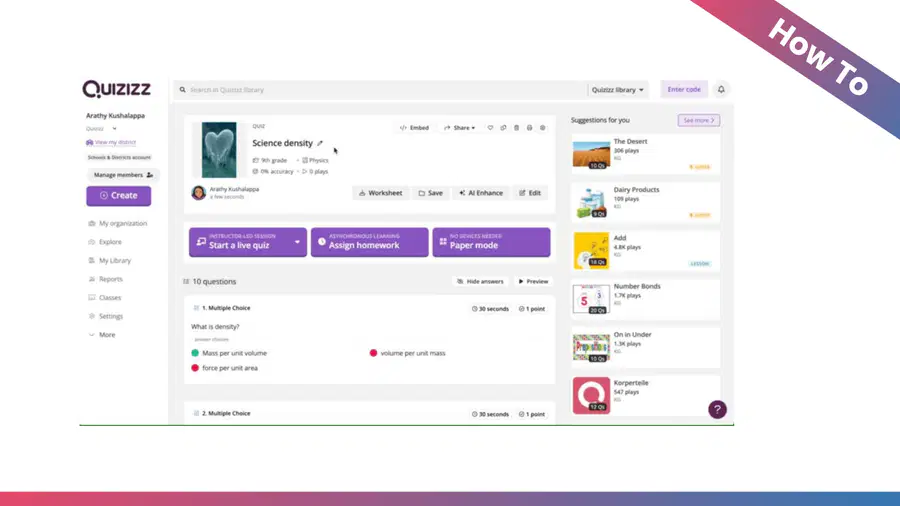Screen dimensions: 900x506
Task: Click Enter code
Action: click(x=684, y=89)
